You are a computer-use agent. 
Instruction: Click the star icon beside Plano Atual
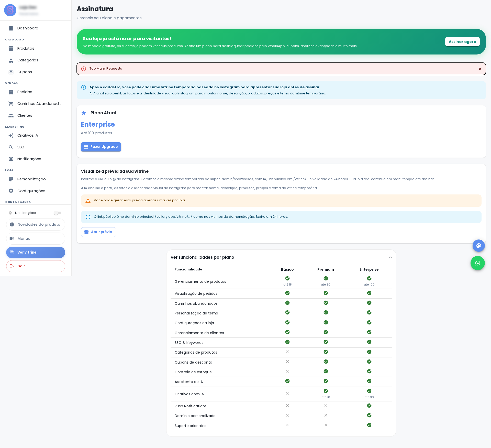(x=84, y=113)
